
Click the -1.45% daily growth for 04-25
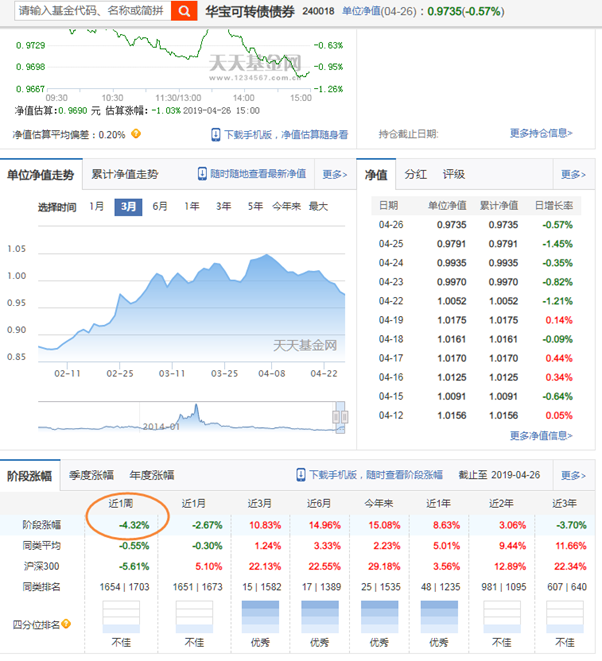tap(557, 244)
